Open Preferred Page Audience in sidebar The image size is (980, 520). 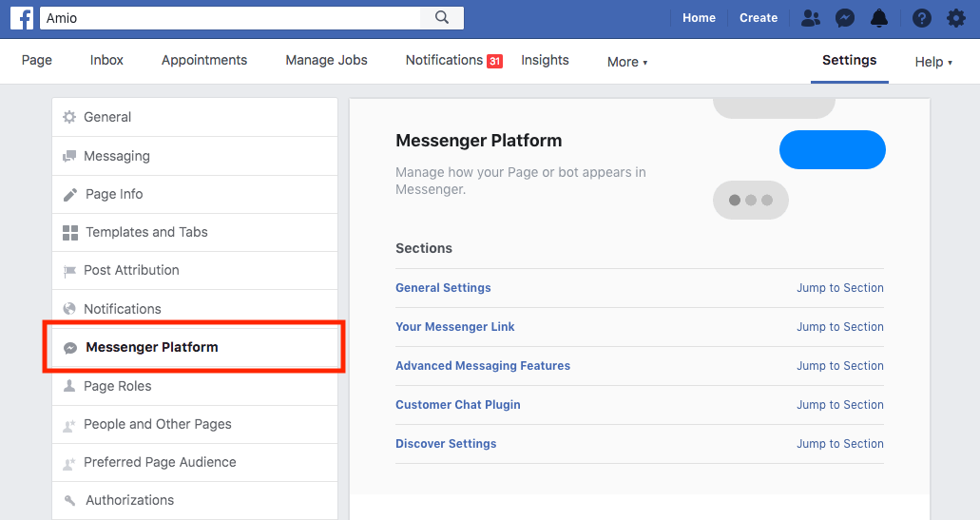195,463
